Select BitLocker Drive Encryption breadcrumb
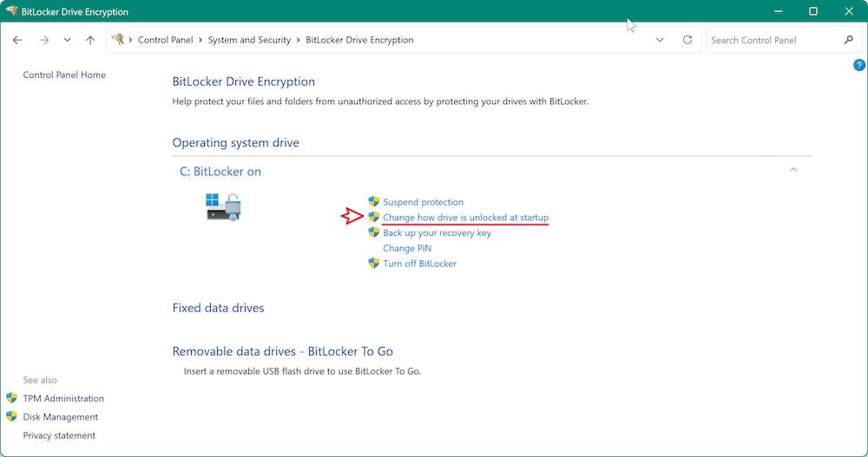Screen dimensions: 868x457 (x=359, y=40)
